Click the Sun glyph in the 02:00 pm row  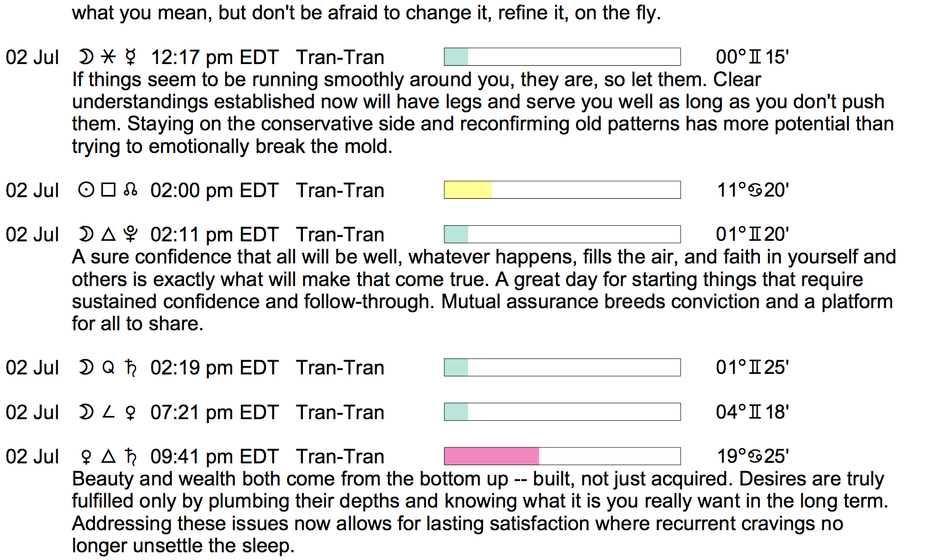[86, 190]
